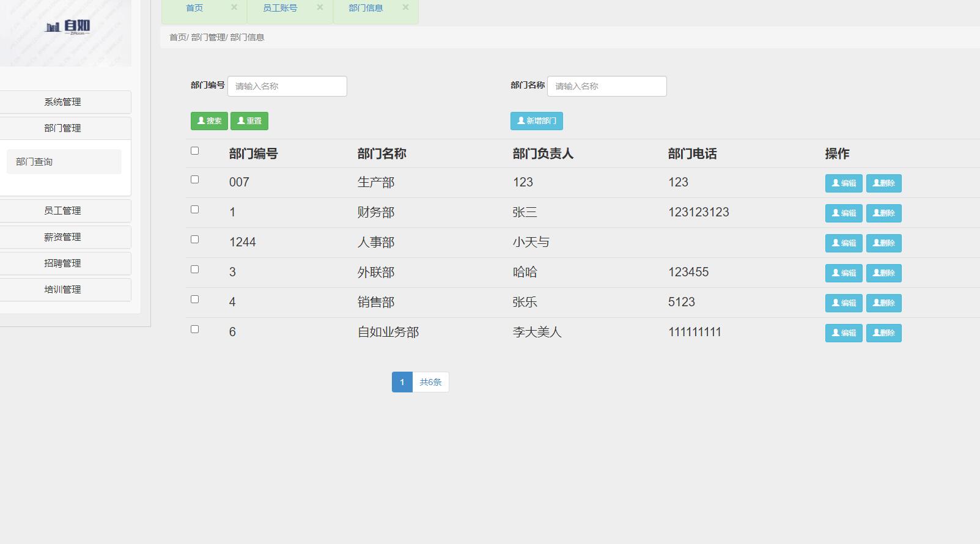Switch to the 部门信息 tab
The height and width of the screenshot is (544, 980).
366,8
